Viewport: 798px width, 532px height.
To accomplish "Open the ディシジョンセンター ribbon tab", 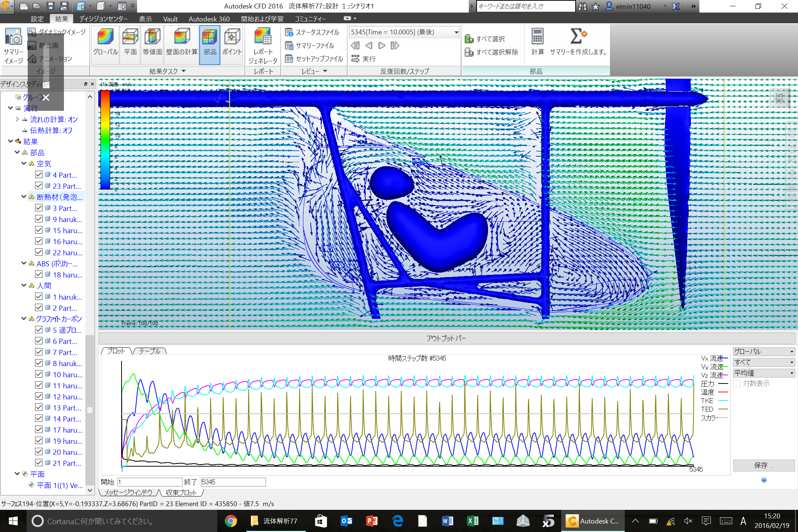I will 103,19.
